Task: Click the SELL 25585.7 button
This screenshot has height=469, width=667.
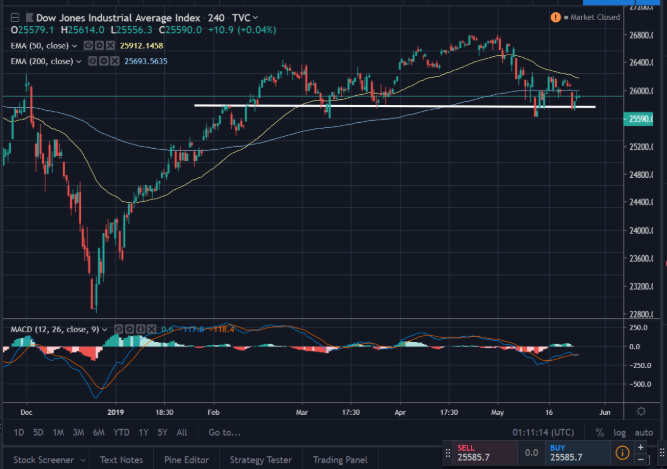Action: (x=485, y=453)
